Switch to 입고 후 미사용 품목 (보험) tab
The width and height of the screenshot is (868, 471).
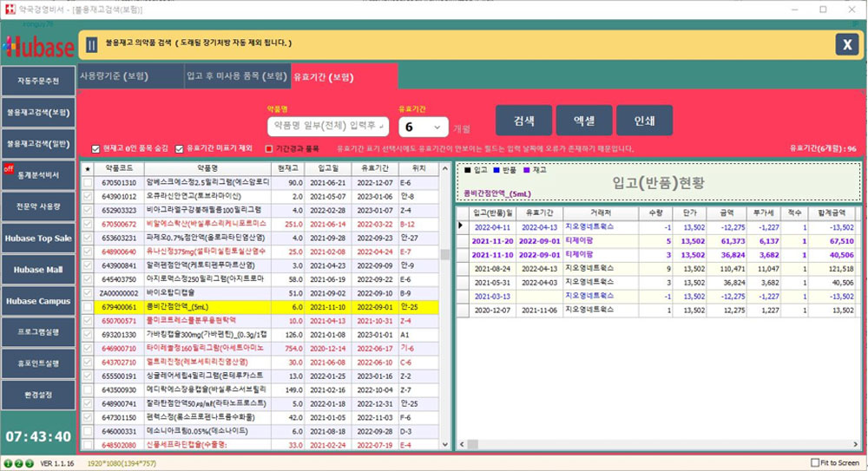click(237, 76)
